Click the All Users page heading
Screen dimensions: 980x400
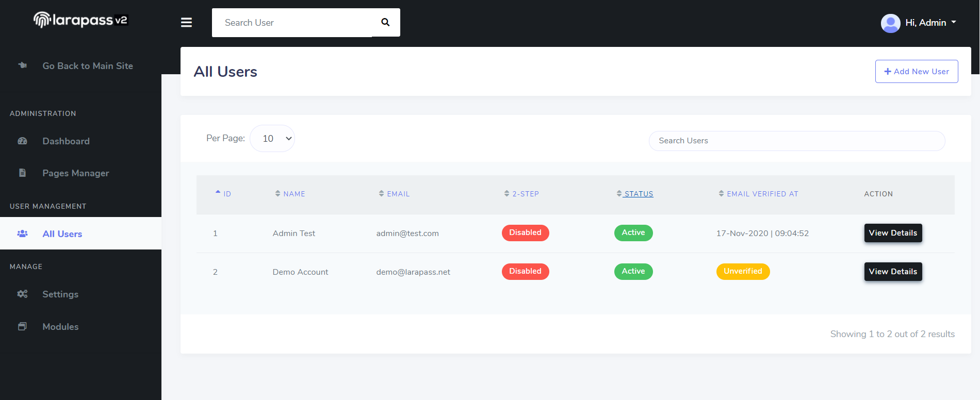[x=225, y=72]
